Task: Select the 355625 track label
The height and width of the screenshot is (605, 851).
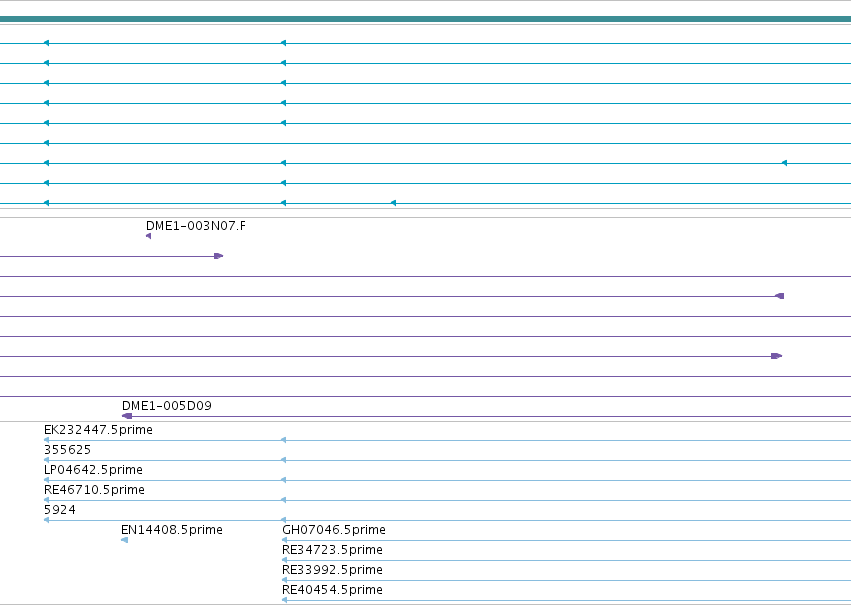Action: coord(67,450)
